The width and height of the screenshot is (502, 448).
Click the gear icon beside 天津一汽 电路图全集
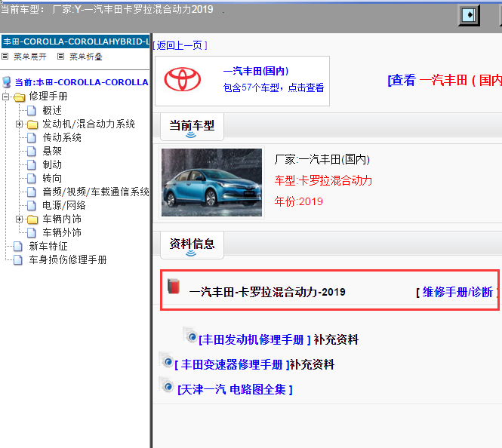(166, 385)
